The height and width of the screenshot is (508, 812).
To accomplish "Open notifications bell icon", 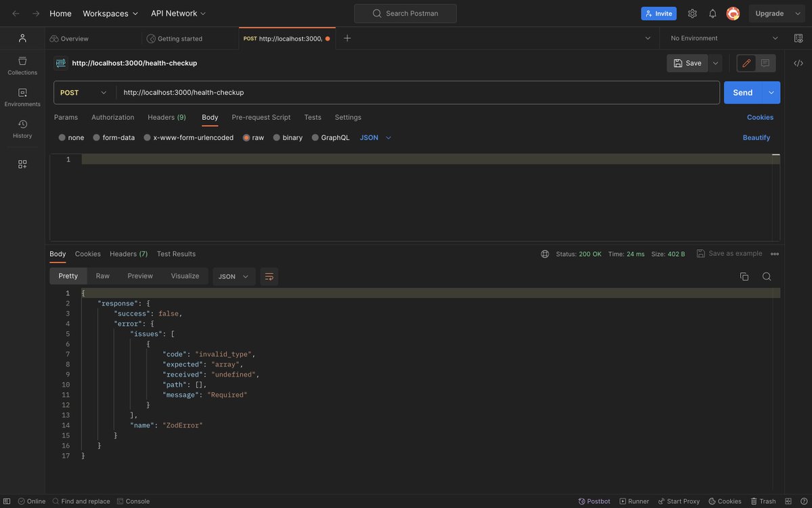I will pyautogui.click(x=713, y=14).
